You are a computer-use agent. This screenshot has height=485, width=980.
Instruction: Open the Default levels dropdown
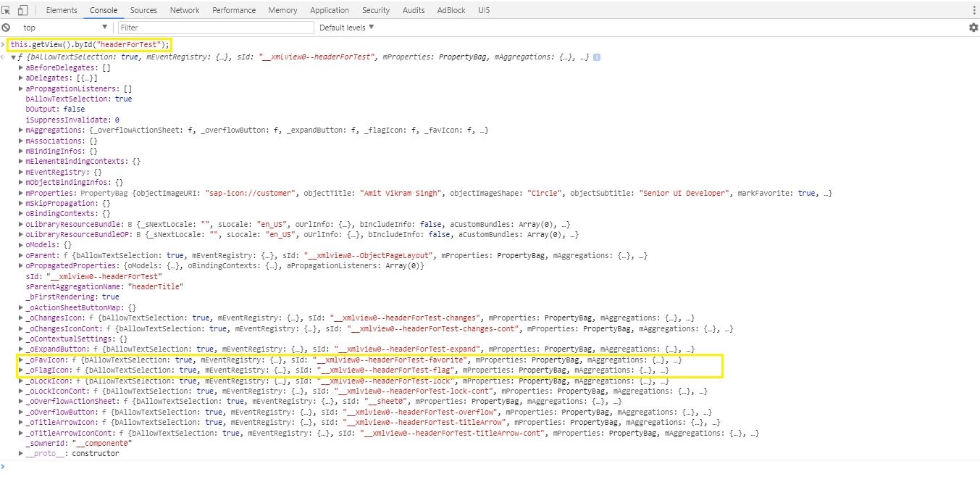[x=346, y=28]
